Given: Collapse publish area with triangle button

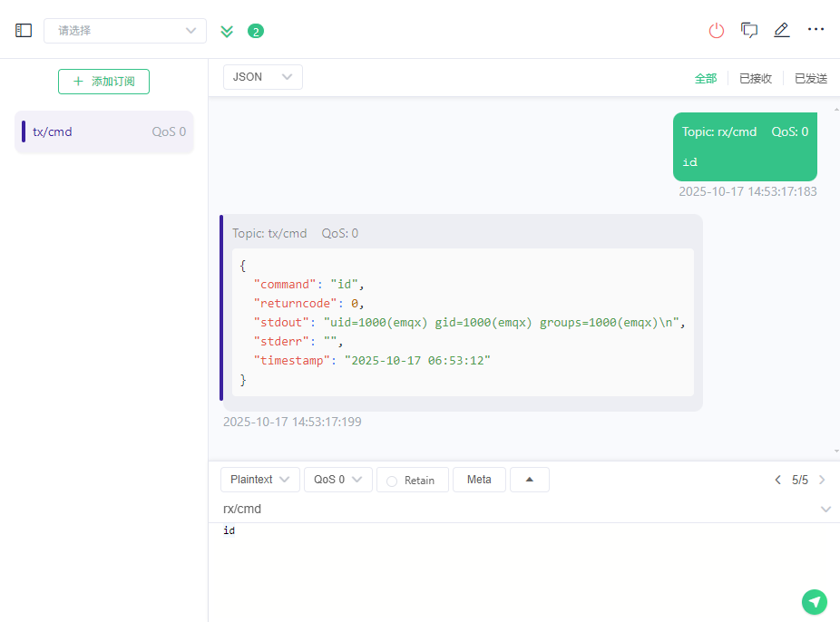Looking at the screenshot, I should click(529, 480).
